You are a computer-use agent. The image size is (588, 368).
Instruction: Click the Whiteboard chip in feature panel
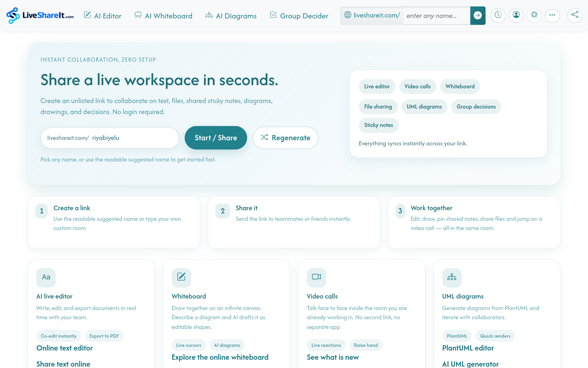coord(460,86)
